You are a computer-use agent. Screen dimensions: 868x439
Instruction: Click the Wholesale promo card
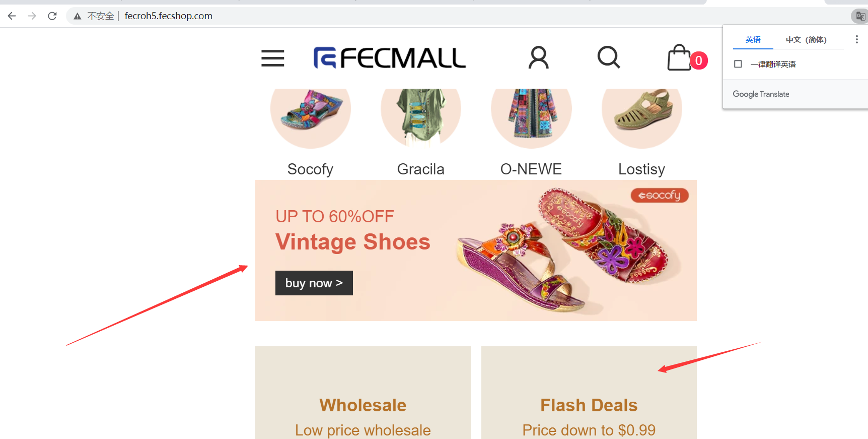pyautogui.click(x=363, y=398)
